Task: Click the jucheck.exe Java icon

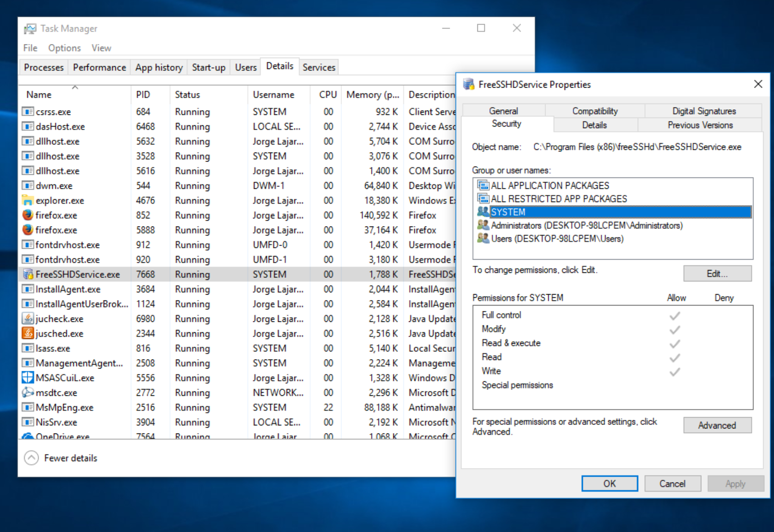Action: point(28,319)
